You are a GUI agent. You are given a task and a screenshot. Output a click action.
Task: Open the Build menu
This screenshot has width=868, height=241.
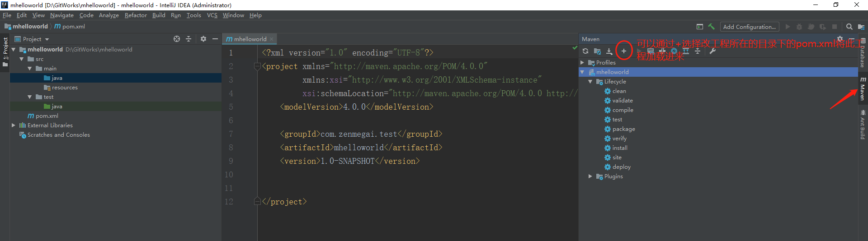click(159, 15)
